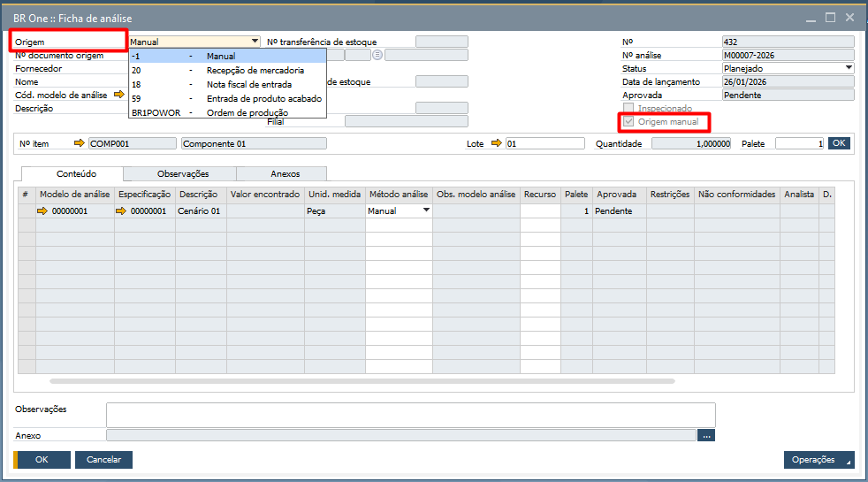Image resolution: width=868 pixels, height=482 pixels.
Task: Select Nota fiscal de entrada option
Action: click(248, 84)
